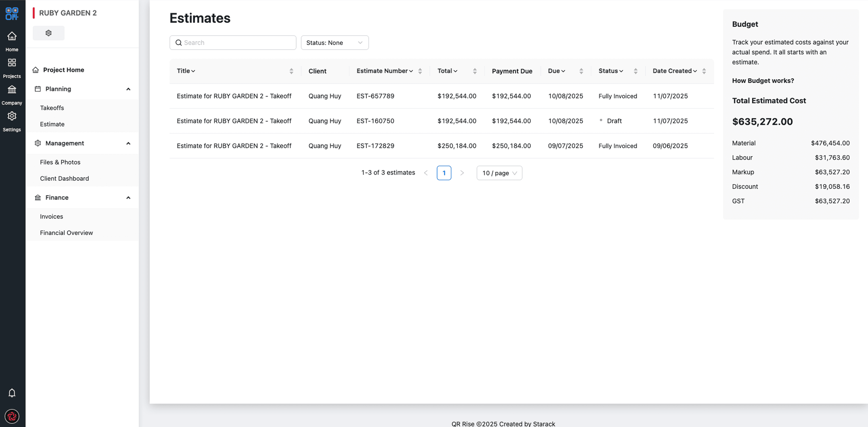The height and width of the screenshot is (427, 868).
Task: Open Estimate under Planning
Action: (x=52, y=124)
